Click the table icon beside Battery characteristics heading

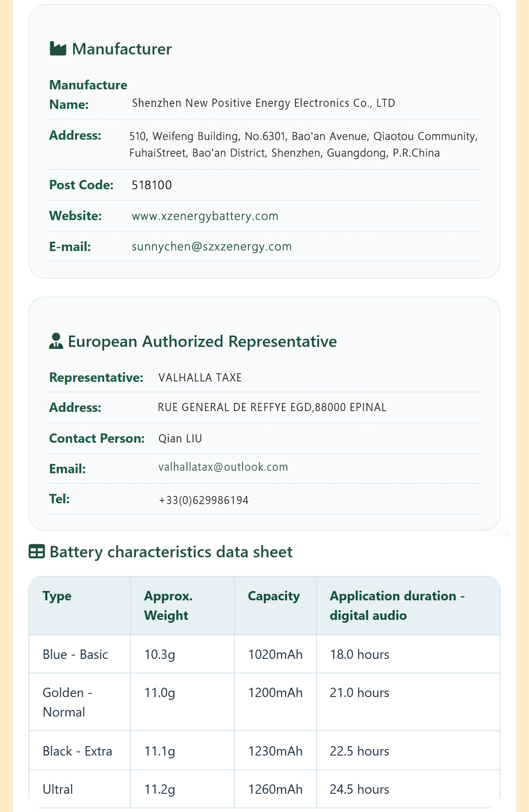(37, 552)
